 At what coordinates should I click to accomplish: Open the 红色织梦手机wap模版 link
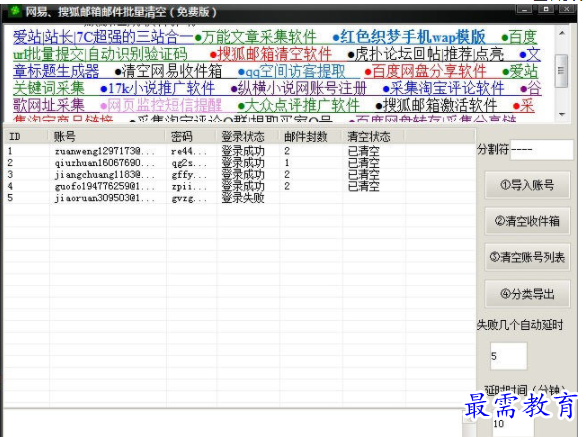[x=409, y=37]
